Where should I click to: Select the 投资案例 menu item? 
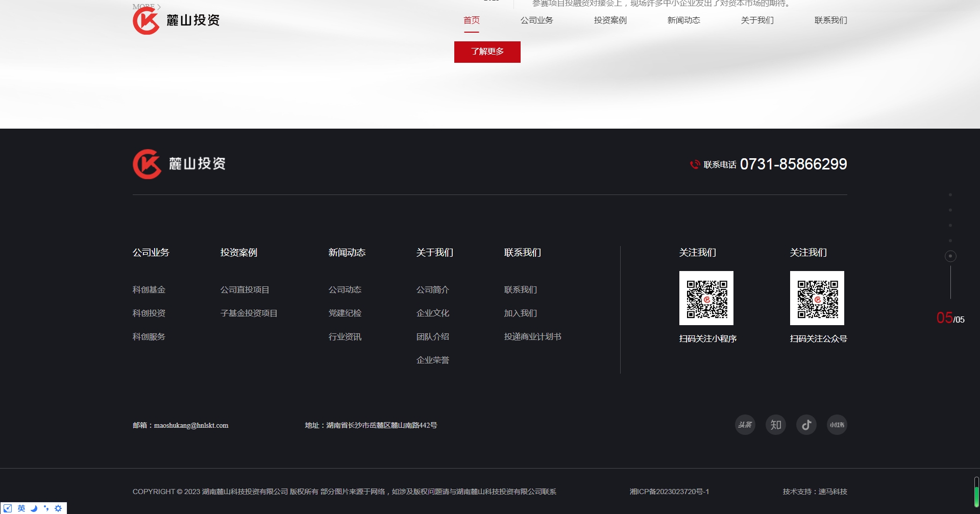pyautogui.click(x=609, y=20)
